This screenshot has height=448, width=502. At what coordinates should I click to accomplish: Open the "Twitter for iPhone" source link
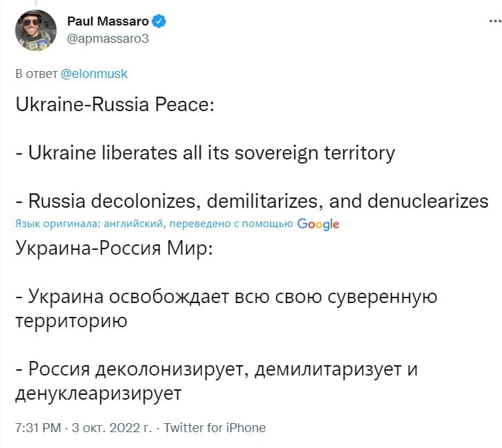point(215,428)
